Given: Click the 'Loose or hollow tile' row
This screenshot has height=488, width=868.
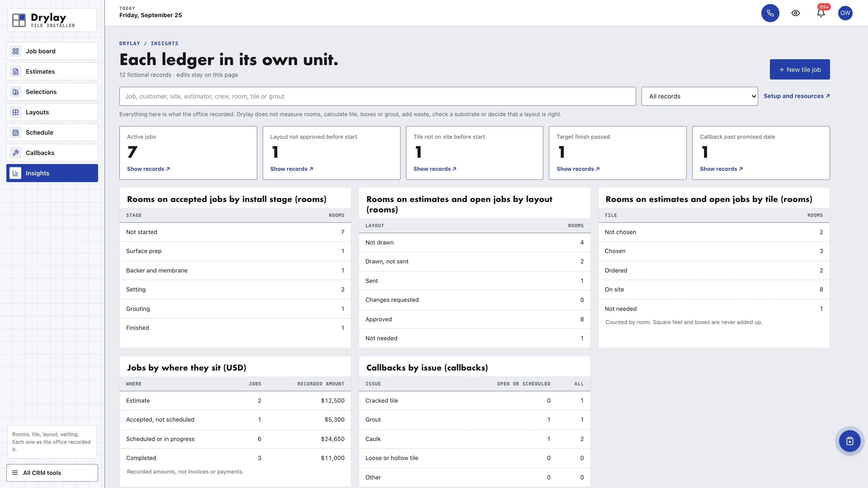Looking at the screenshot, I should (x=474, y=458).
